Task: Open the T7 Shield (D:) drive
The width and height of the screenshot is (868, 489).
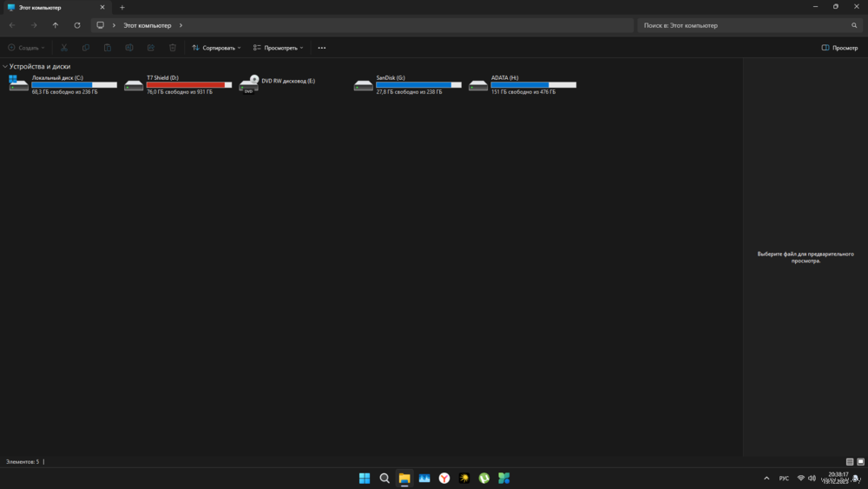Action: [x=178, y=84]
